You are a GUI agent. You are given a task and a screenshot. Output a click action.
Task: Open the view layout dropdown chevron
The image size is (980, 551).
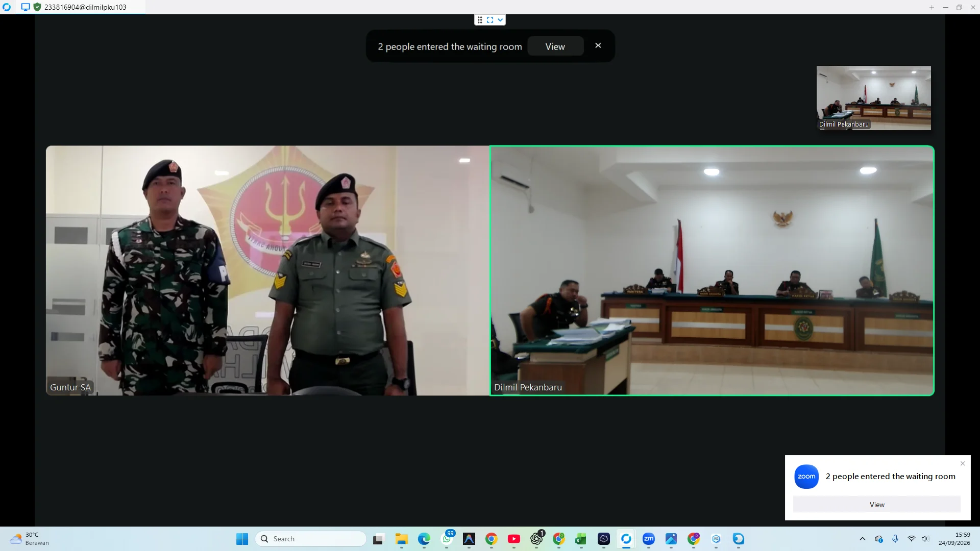tap(500, 20)
